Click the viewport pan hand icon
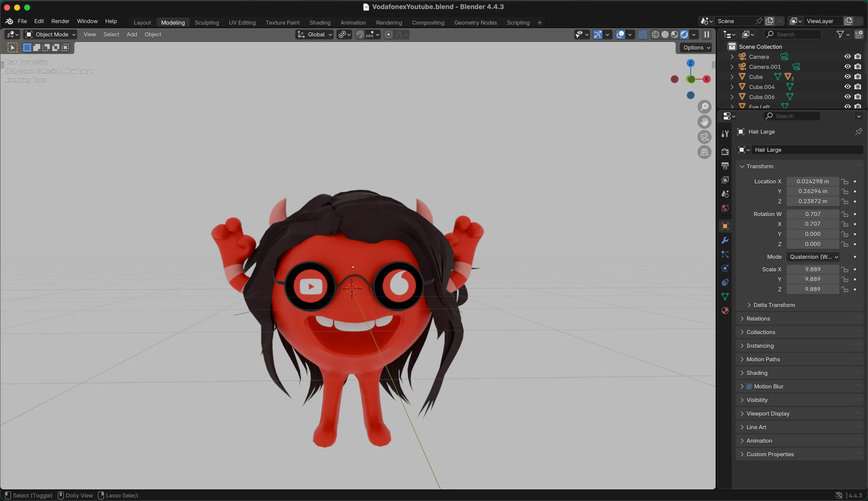This screenshot has width=868, height=501. click(x=704, y=122)
